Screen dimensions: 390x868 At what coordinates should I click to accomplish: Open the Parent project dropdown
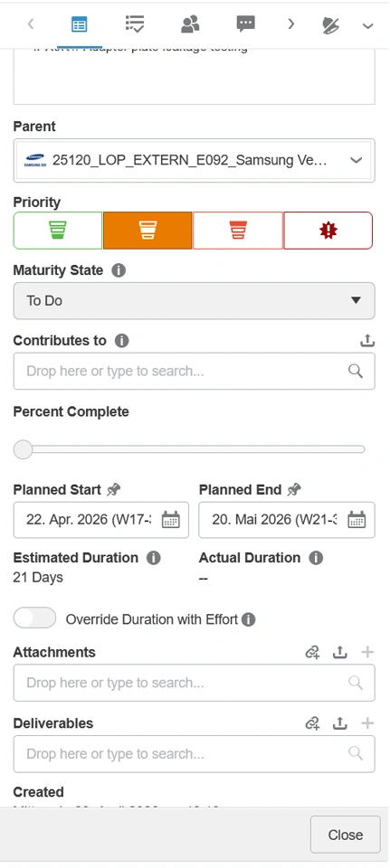pyautogui.click(x=194, y=161)
